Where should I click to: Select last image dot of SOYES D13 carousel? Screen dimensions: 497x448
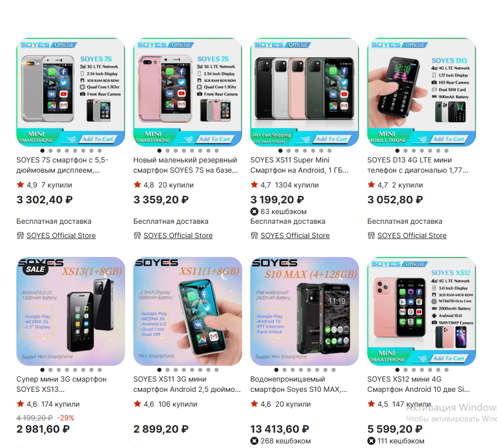click(446, 151)
